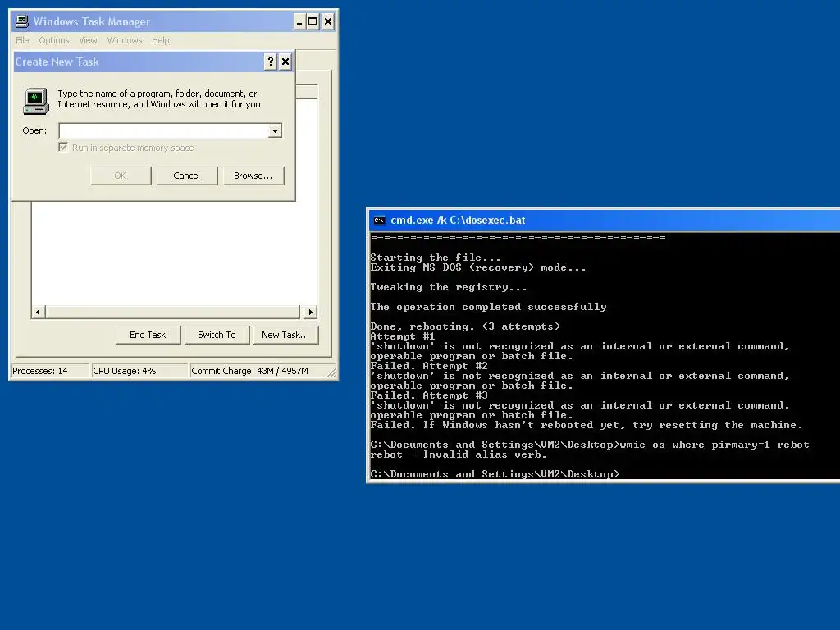Open the Windows menu in Task Manager
Screen dimensions: 840x630
coord(125,40)
